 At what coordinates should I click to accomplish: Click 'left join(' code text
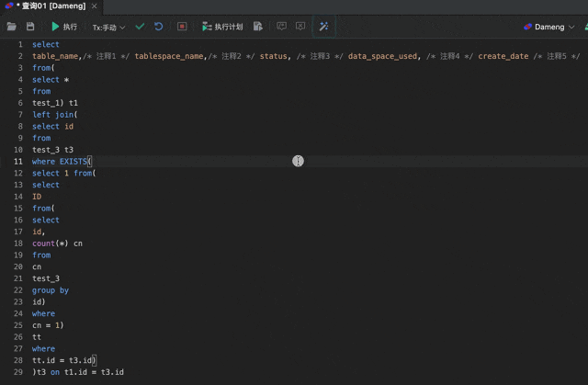coord(55,115)
